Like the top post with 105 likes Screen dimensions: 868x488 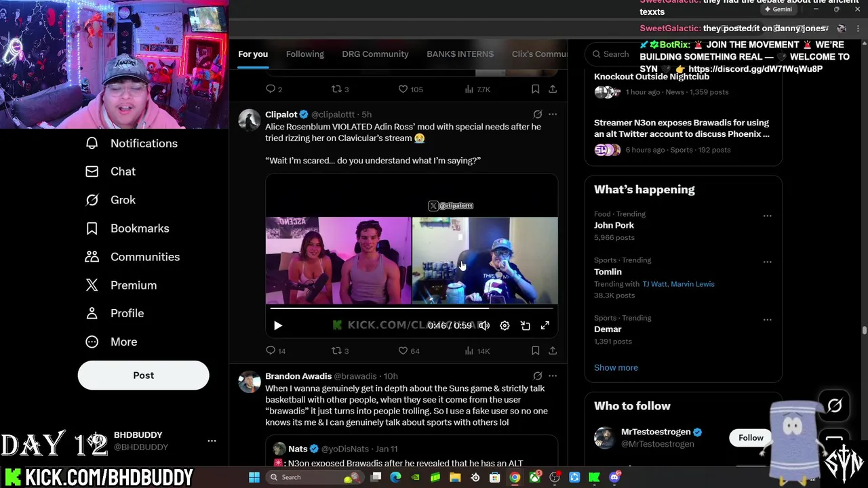click(410, 89)
